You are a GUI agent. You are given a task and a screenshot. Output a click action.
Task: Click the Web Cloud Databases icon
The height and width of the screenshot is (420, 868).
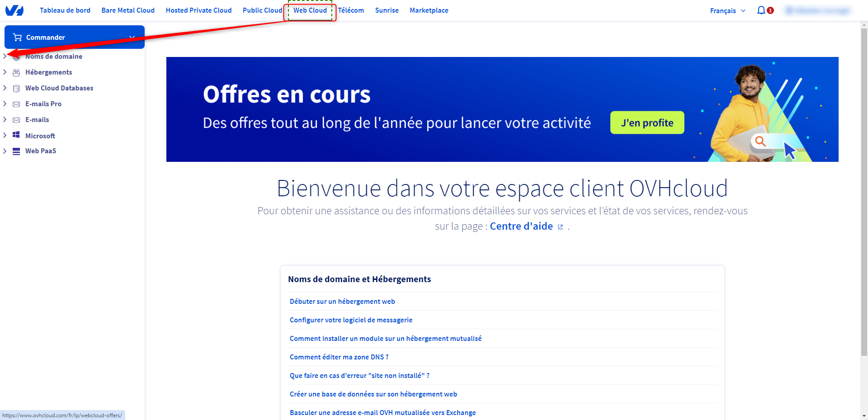(x=16, y=88)
